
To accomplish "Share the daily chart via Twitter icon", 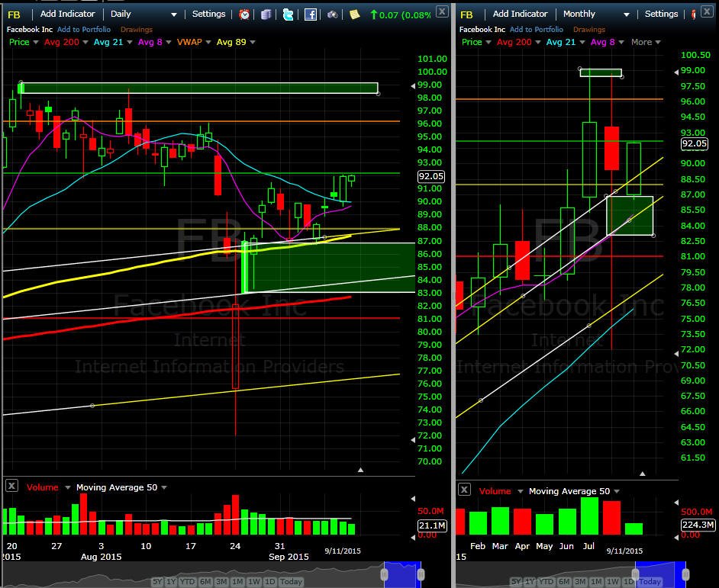I will pyautogui.click(x=288, y=14).
